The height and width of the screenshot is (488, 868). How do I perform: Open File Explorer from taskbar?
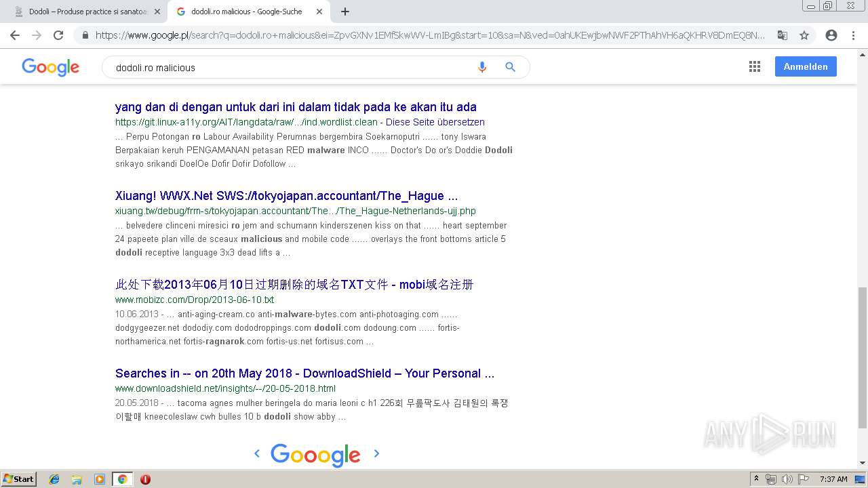pos(77,479)
